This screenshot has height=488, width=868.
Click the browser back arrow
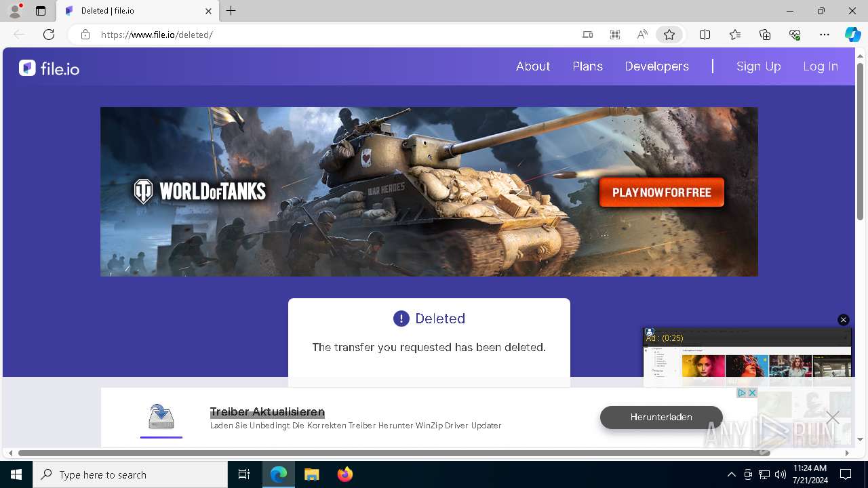(x=19, y=35)
